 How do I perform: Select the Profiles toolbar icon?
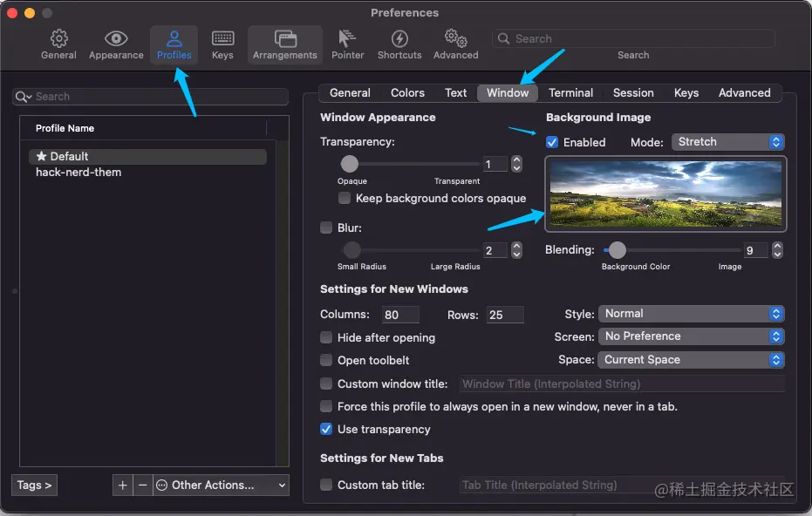coord(174,45)
